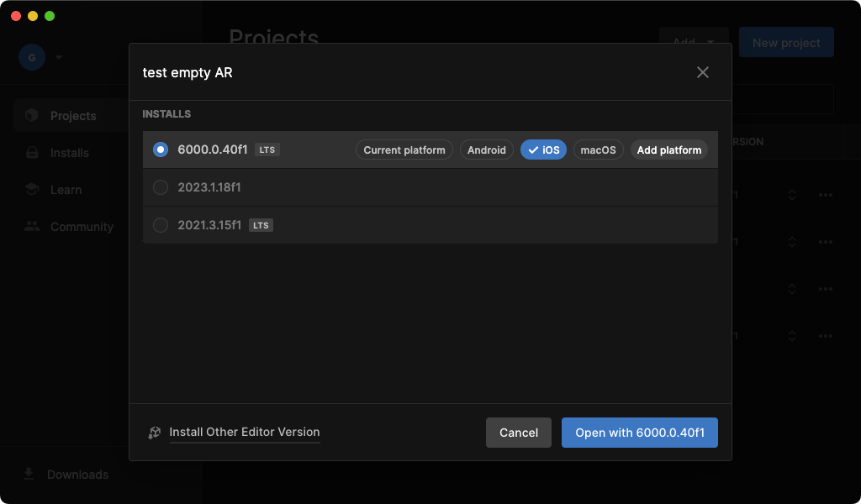The image size is (861, 504).
Task: Switch target platform to Android
Action: click(487, 150)
